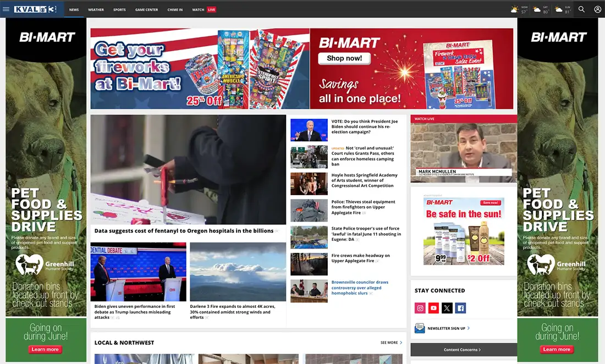Open the user account icon
Screen dimensions: 605x364
click(597, 9)
